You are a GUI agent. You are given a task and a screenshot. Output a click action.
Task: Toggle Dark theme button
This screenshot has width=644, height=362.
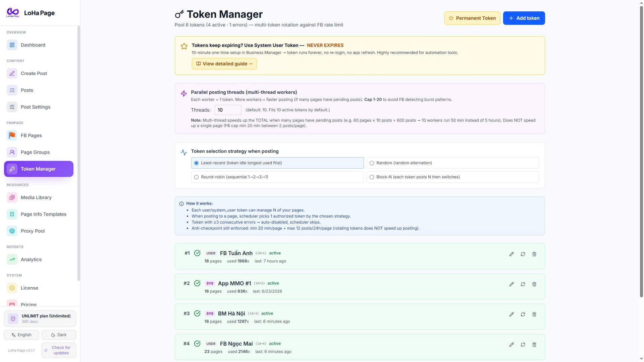point(59,335)
